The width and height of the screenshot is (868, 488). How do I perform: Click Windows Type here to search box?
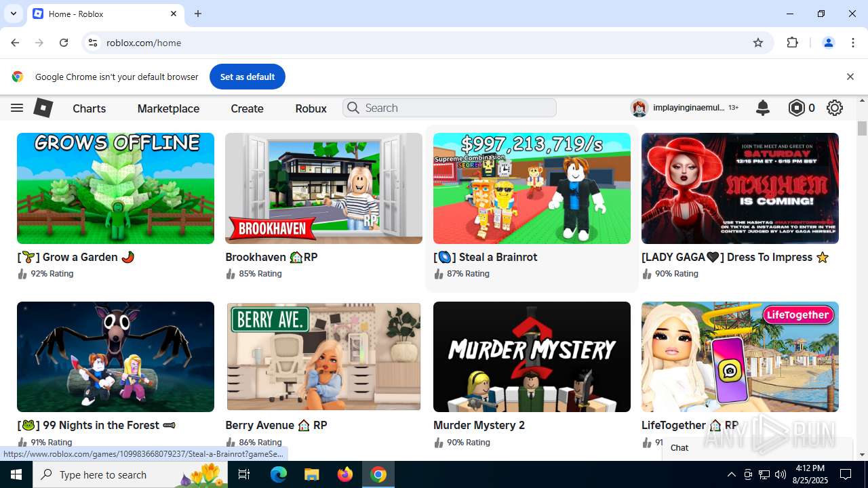pyautogui.click(x=130, y=474)
